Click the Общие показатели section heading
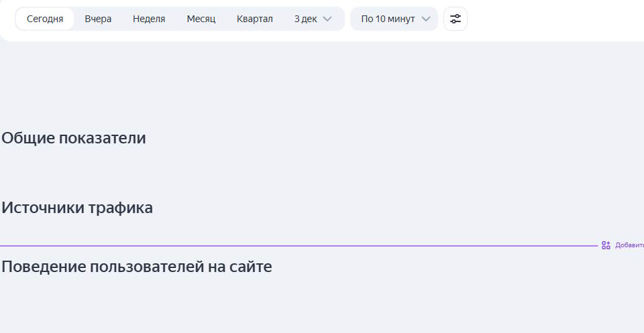 [x=74, y=138]
